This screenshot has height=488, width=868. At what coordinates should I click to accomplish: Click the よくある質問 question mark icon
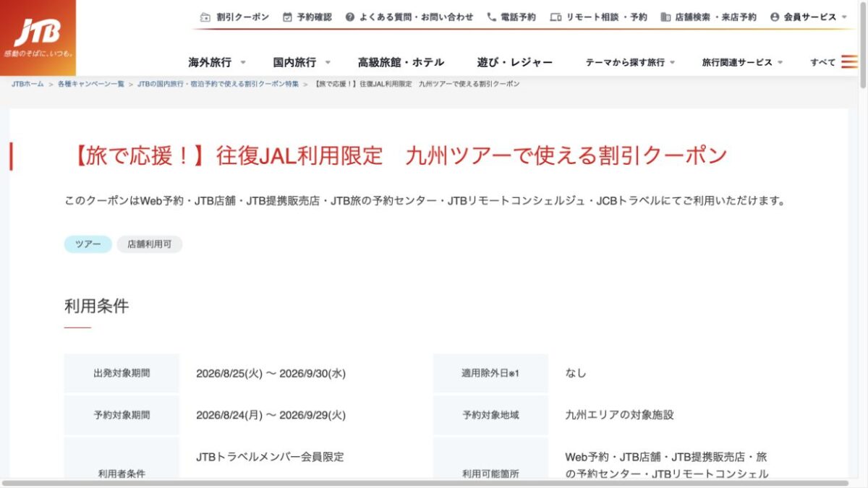tap(350, 17)
